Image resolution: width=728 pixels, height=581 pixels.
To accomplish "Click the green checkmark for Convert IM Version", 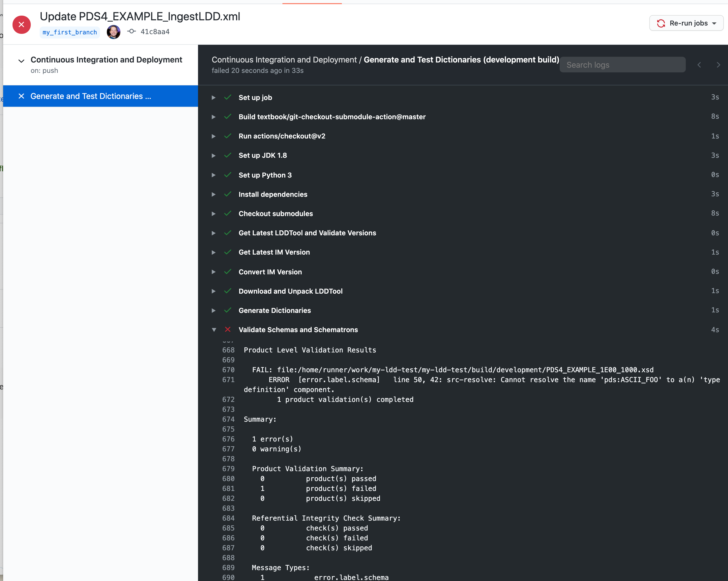I will (227, 271).
